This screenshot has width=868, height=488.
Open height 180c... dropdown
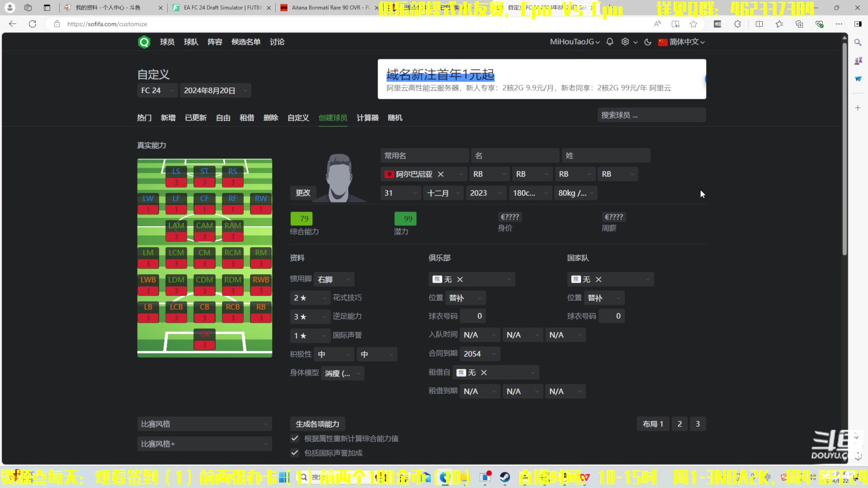tap(531, 193)
